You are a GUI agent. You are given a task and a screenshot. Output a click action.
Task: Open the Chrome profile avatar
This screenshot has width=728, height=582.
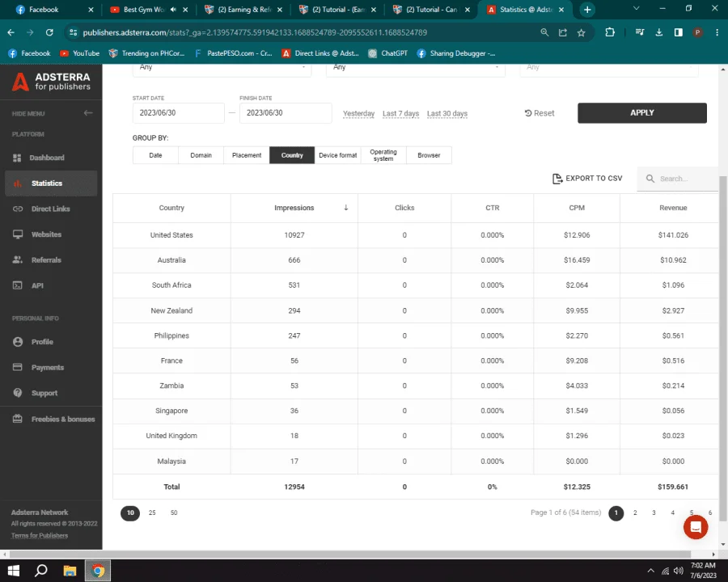tap(697, 32)
